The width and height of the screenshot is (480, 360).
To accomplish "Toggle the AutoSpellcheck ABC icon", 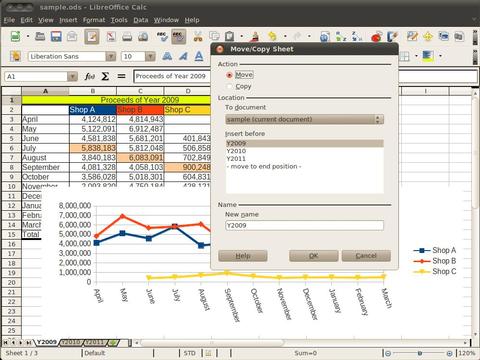I will 178,37.
